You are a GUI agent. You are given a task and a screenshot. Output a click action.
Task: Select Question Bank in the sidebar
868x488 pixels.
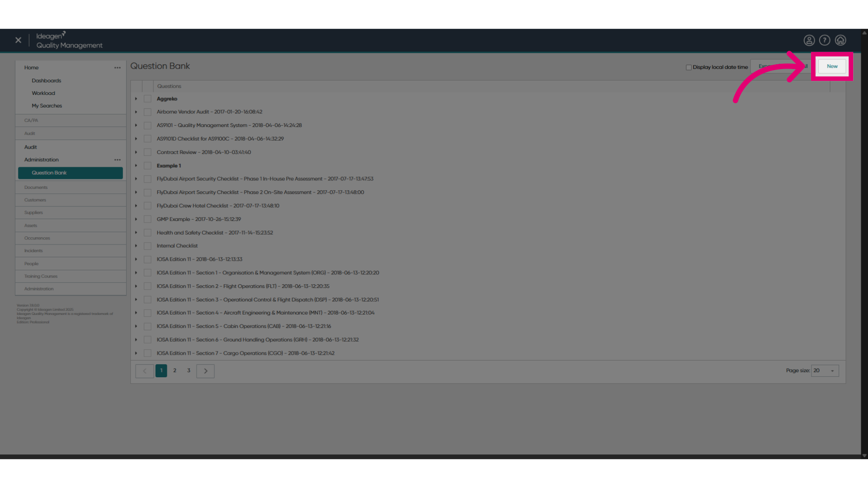[x=71, y=173]
